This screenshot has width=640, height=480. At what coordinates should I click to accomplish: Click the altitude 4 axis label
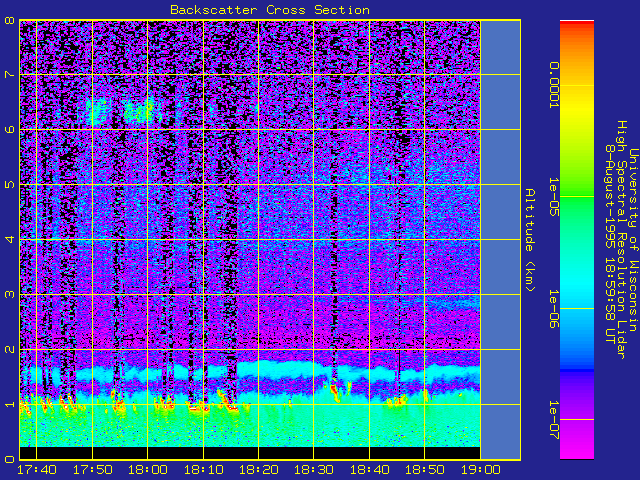click(9, 239)
